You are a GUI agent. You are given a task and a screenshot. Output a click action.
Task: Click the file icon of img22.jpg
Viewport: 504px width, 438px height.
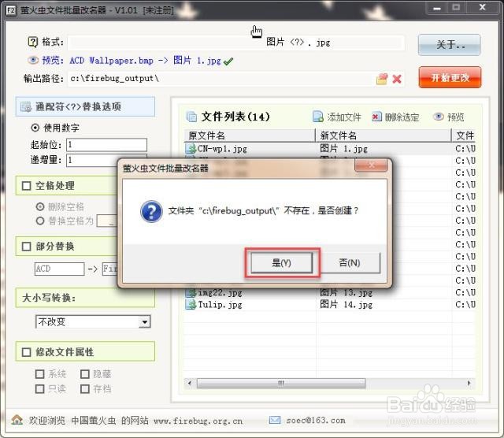(x=191, y=292)
